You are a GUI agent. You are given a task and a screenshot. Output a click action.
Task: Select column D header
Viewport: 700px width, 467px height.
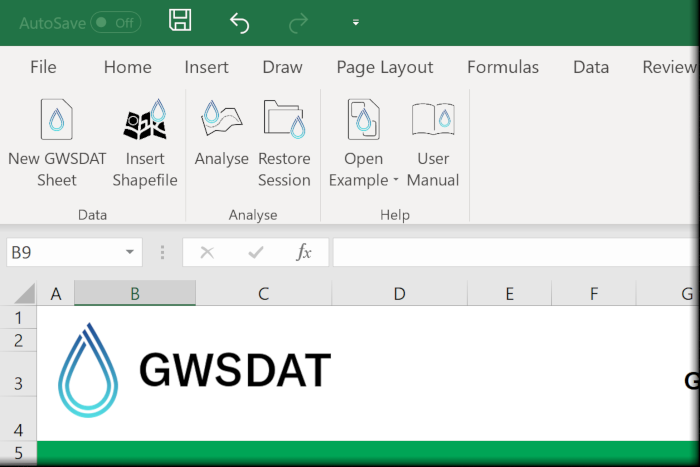400,294
